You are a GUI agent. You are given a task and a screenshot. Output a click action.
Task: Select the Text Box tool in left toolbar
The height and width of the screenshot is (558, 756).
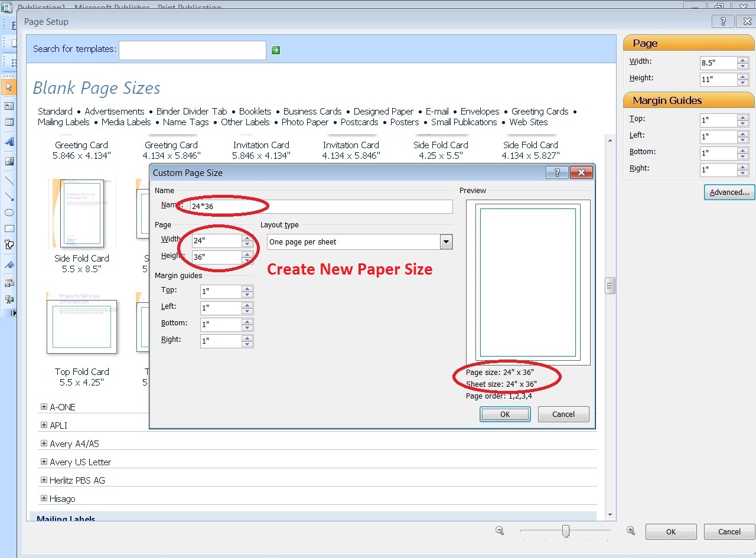tap(9, 106)
